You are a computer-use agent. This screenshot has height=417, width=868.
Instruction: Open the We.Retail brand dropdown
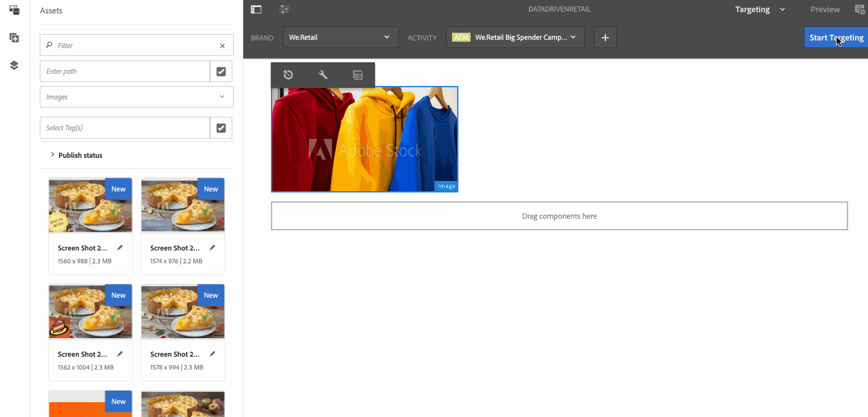pos(340,37)
